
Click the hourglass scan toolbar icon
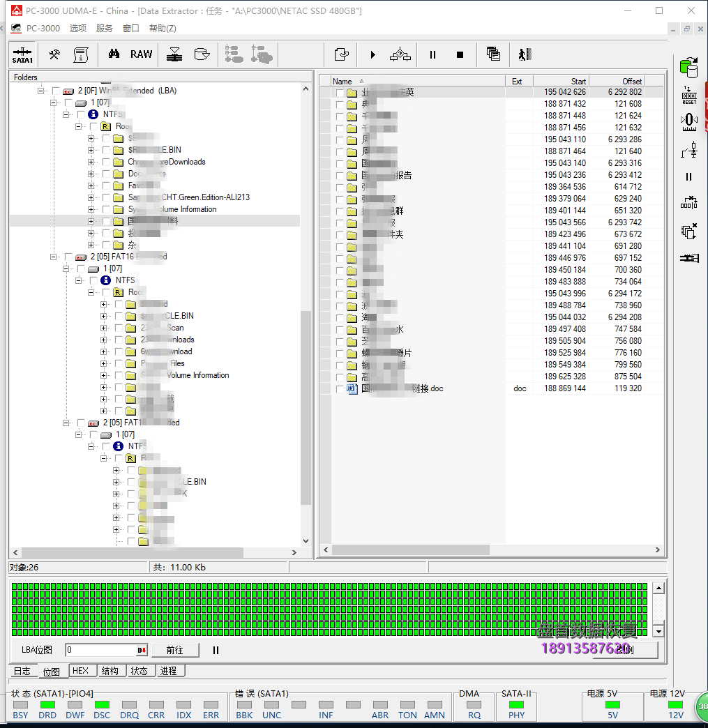(174, 55)
